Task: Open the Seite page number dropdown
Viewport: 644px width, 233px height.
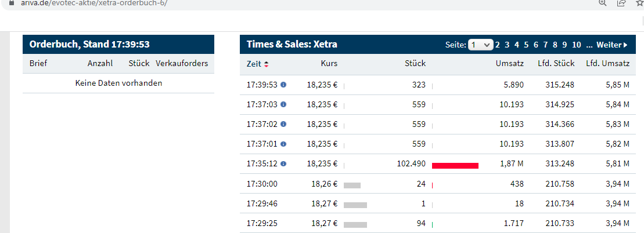Action: 481,45
